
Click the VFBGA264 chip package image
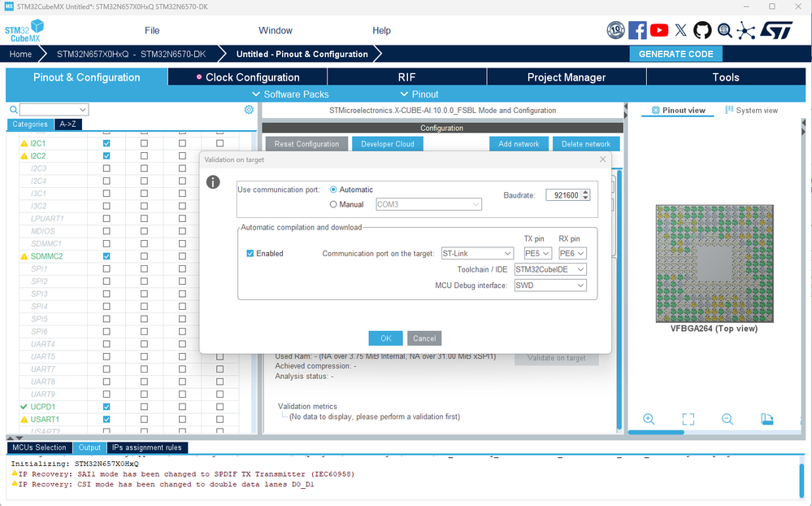714,264
